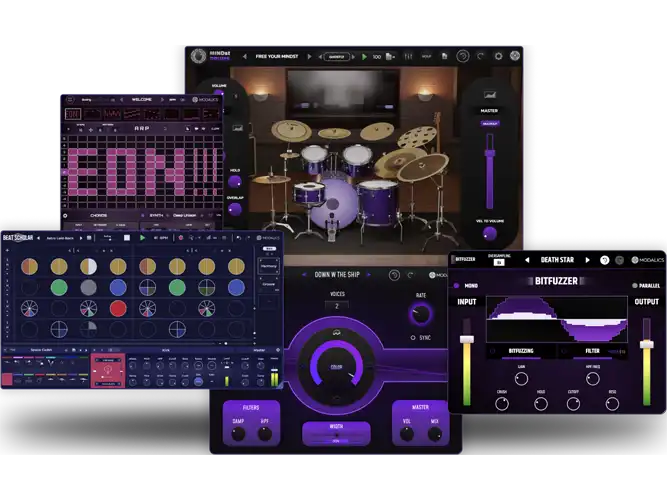Image resolution: width=667 pixels, height=500 pixels.
Task: Select the Groove pattern slot in Beat Scholar
Action: (269, 284)
